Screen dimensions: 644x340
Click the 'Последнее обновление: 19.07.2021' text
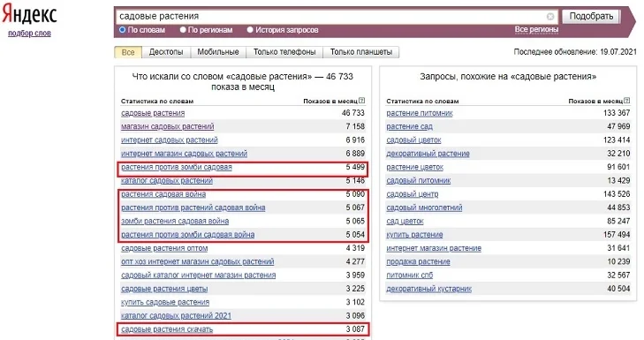575,52
